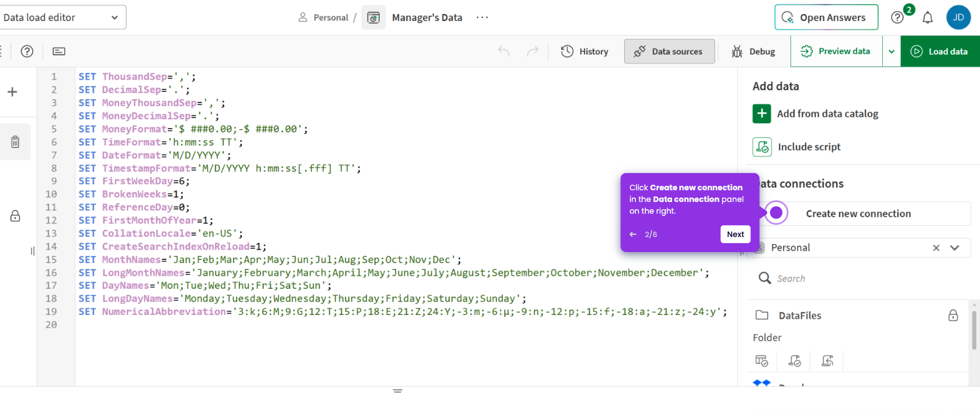Toggle the Data sources panel

click(x=669, y=51)
